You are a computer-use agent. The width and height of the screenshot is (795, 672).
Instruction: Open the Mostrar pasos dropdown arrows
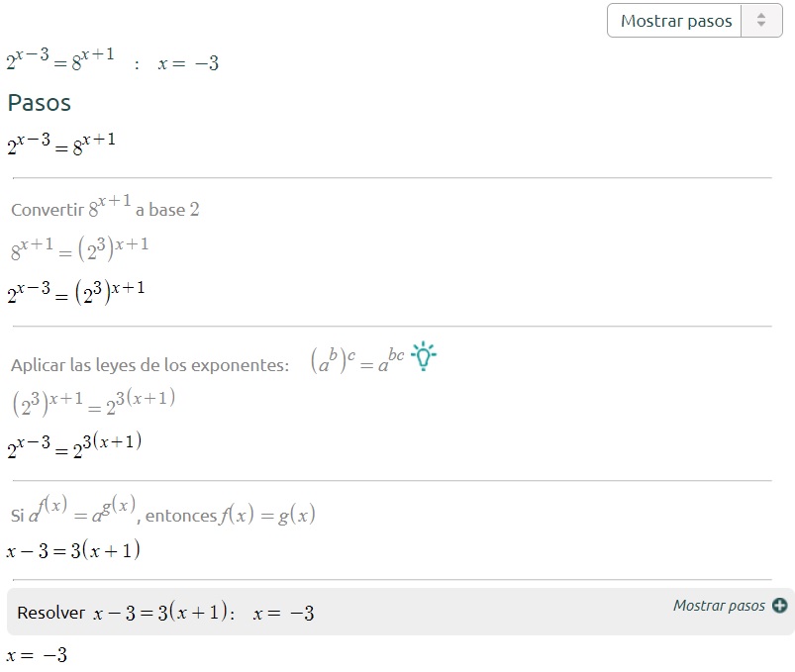point(761,20)
